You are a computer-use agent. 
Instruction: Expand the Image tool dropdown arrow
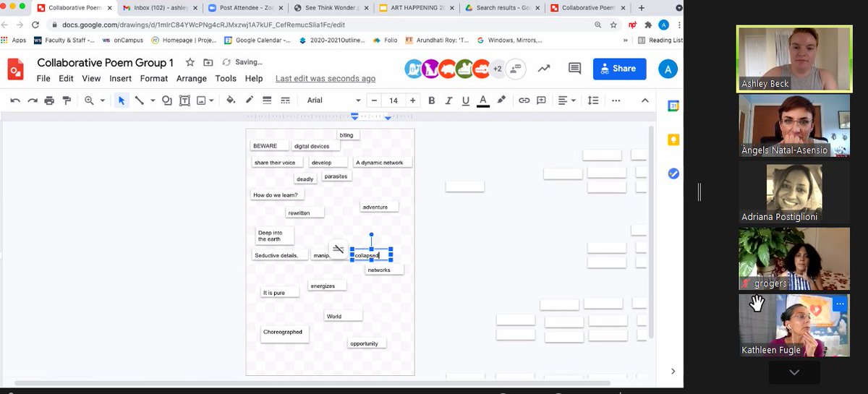[x=213, y=100]
